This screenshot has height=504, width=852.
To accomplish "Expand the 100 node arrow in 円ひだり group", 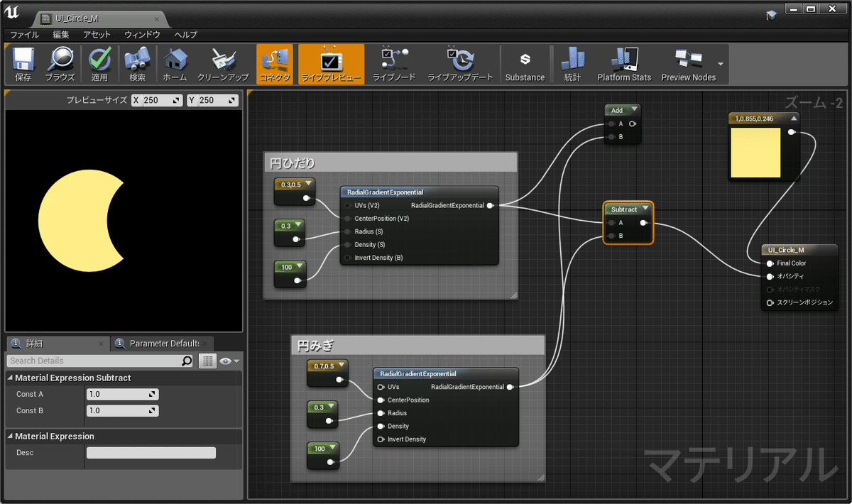I will click(x=299, y=267).
